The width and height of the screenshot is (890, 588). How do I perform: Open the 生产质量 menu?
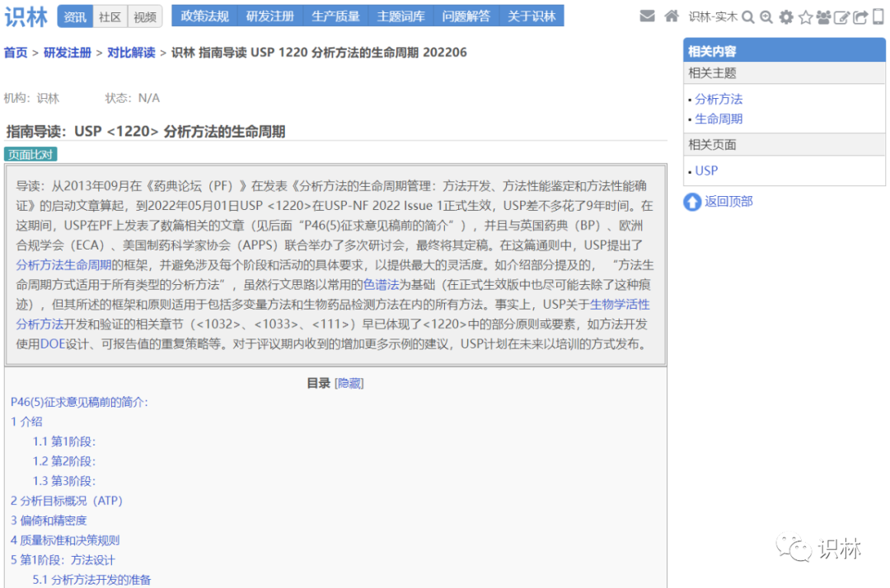point(335,16)
